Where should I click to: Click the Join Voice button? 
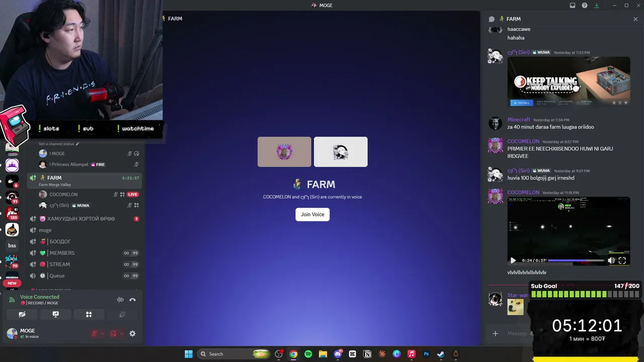(x=312, y=214)
